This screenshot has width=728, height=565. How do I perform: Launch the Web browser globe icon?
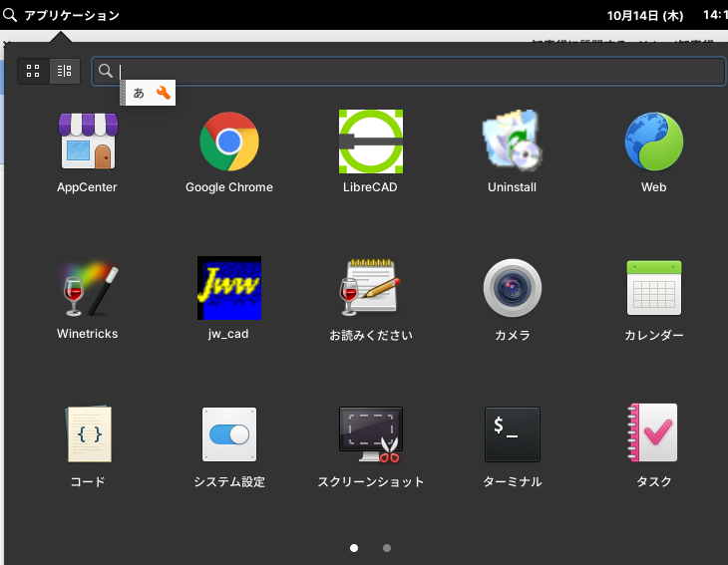[654, 141]
